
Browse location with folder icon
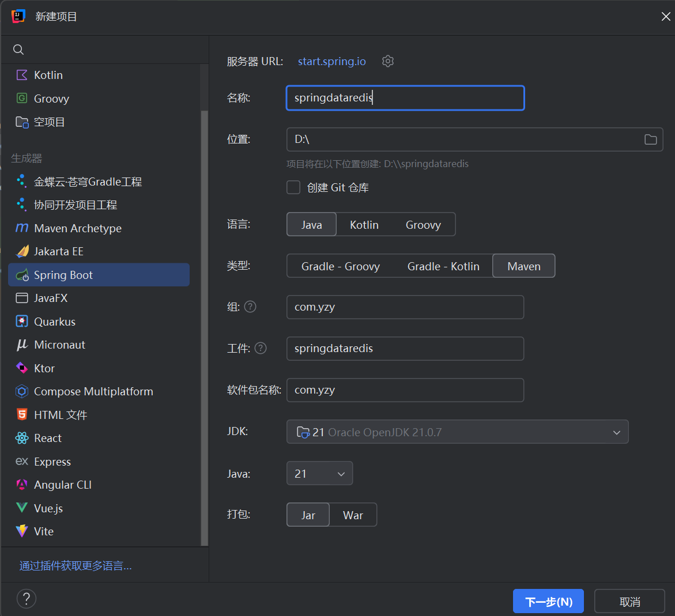click(650, 139)
